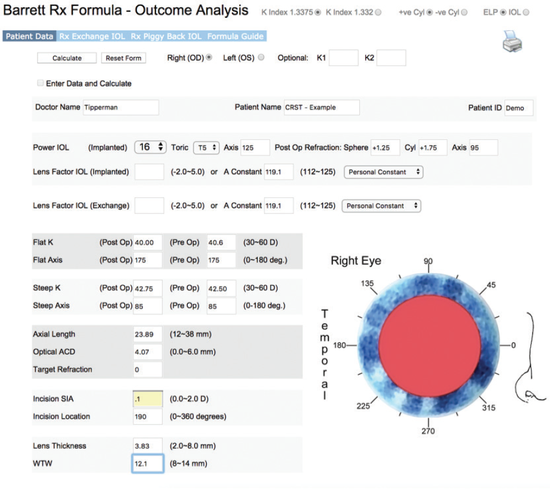Screen dimensions: 550x490
Task: Open the Toric T5 dropdown
Action: click(206, 148)
